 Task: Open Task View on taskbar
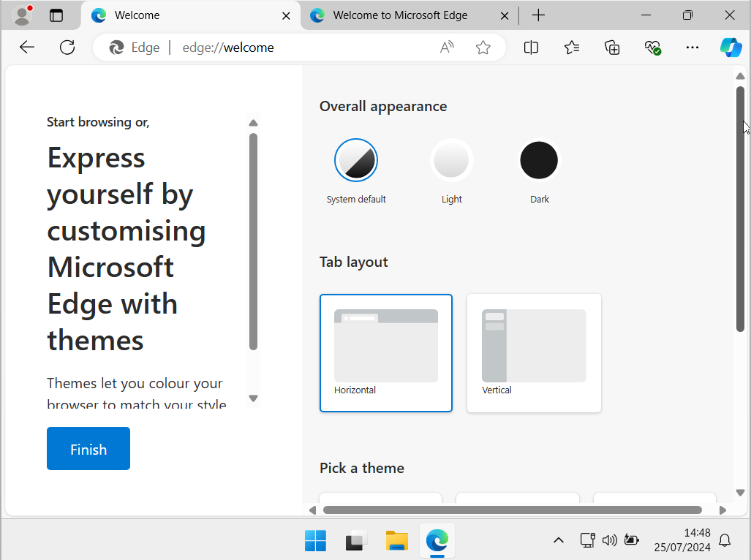tap(356, 541)
